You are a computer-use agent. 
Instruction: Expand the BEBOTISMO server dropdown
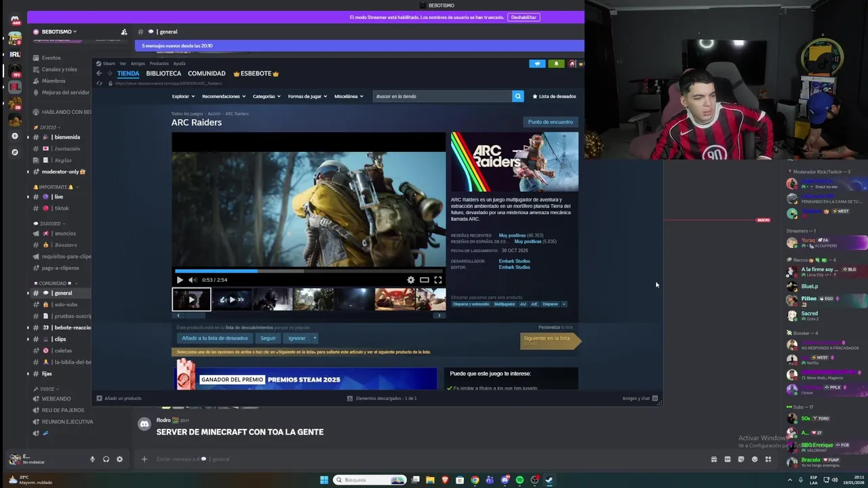coord(60,32)
